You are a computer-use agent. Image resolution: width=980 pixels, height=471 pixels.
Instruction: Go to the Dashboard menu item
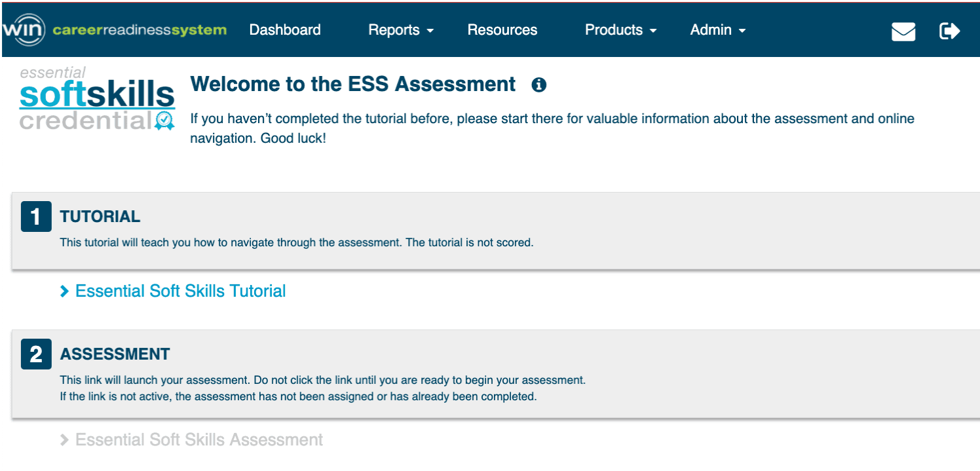(x=285, y=30)
